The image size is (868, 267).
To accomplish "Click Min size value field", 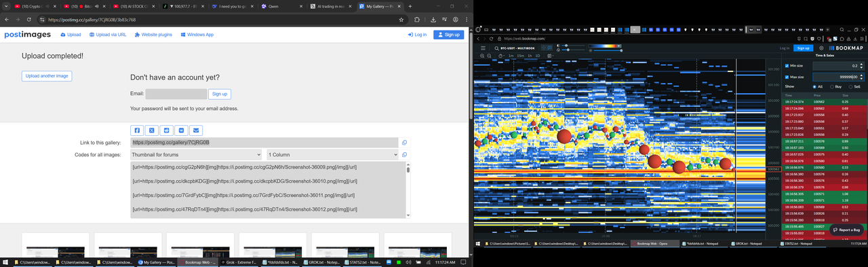I will click(838, 66).
